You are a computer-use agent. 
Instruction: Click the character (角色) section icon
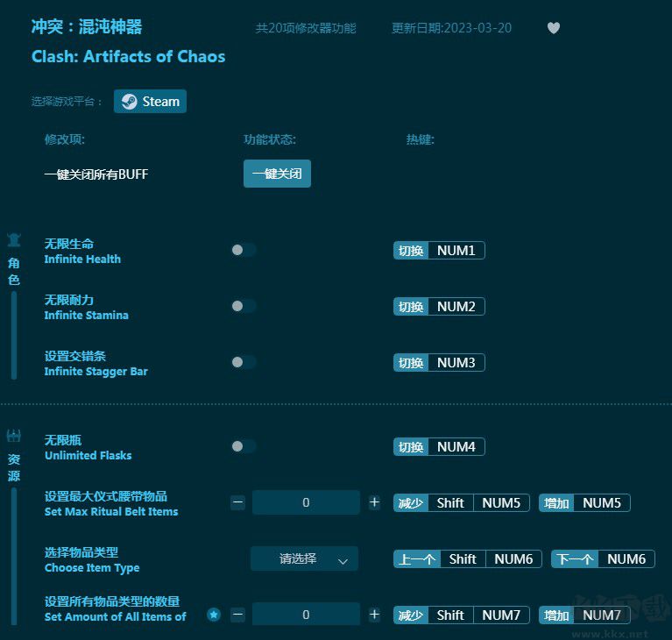14,240
